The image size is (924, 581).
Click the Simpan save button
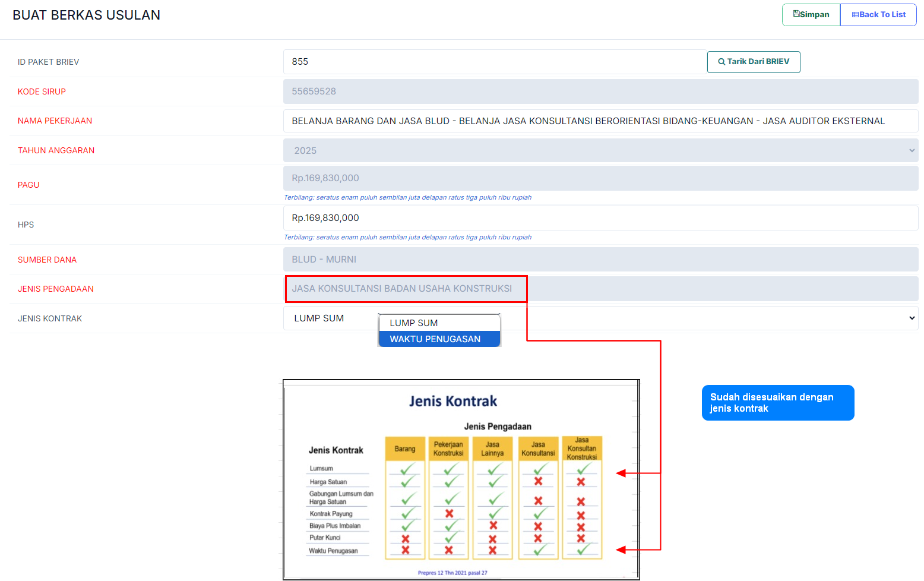click(x=811, y=15)
